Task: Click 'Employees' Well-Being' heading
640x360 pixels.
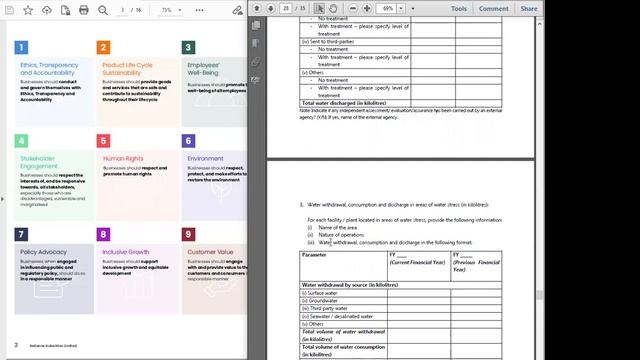Action: tap(203, 69)
